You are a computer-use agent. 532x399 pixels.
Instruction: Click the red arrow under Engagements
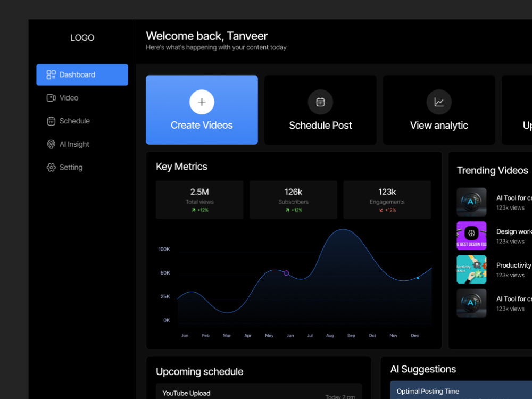coord(381,210)
